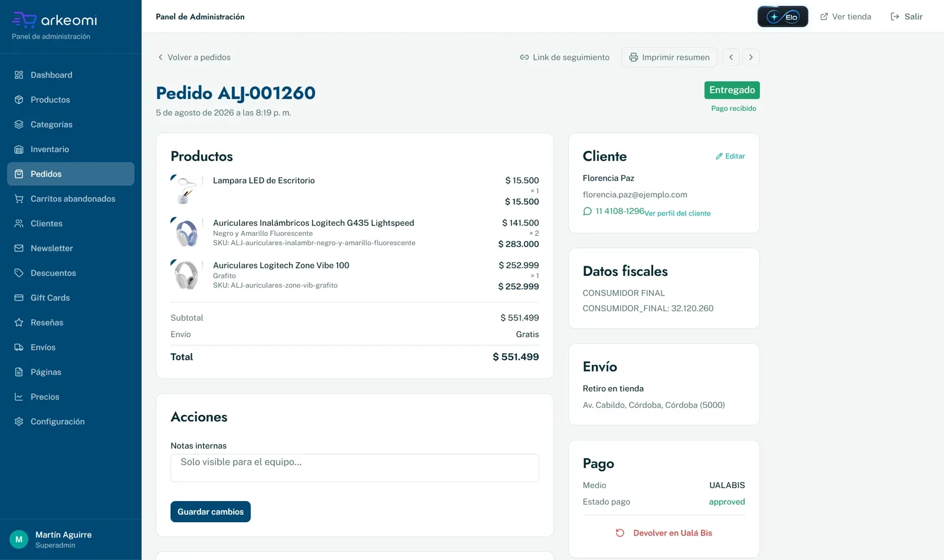The height and width of the screenshot is (560, 944).
Task: Click the Clientes people icon
Action: [x=19, y=223]
